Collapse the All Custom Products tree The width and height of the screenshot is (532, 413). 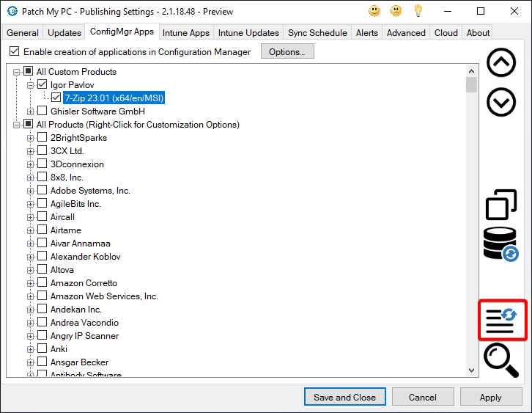coord(17,72)
